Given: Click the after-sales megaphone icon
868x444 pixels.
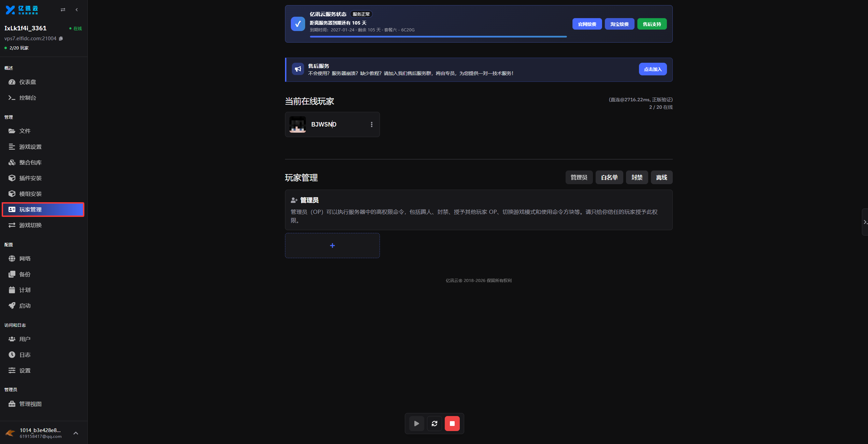Looking at the screenshot, I should point(298,69).
